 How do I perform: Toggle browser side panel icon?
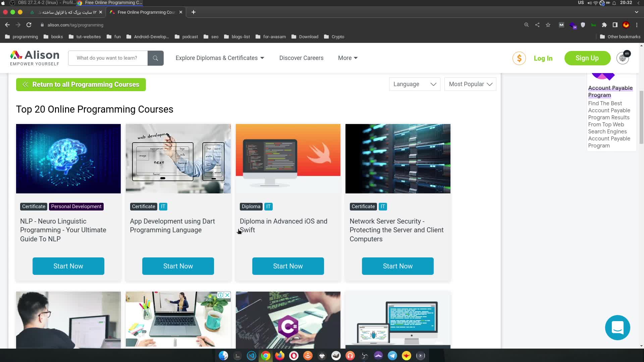615,25
